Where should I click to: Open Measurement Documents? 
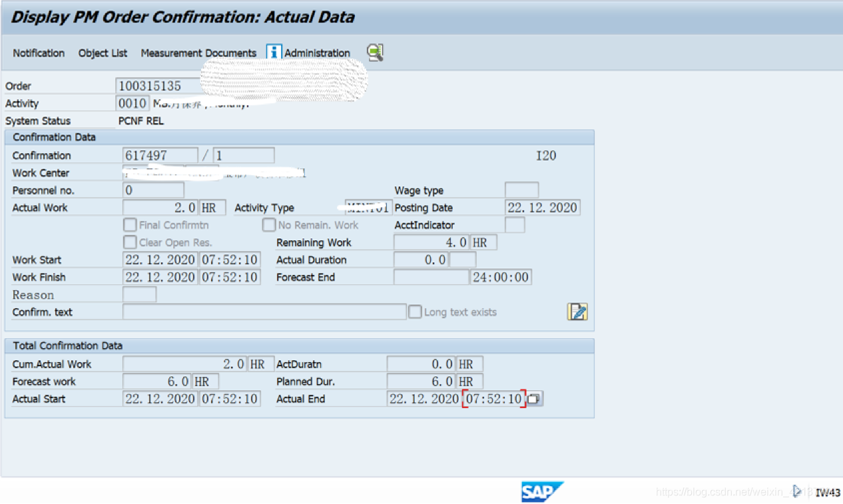pyautogui.click(x=198, y=53)
